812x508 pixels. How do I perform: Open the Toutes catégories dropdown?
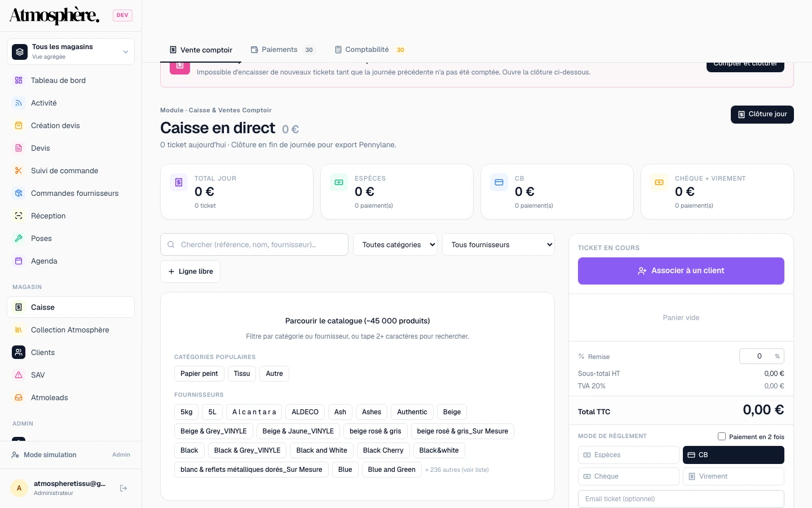tap(395, 244)
